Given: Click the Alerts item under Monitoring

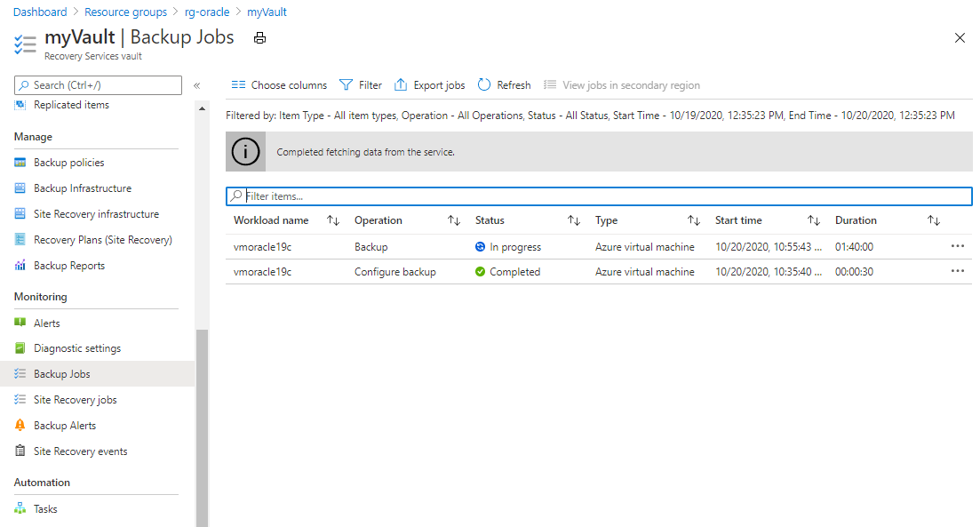Looking at the screenshot, I should [46, 323].
